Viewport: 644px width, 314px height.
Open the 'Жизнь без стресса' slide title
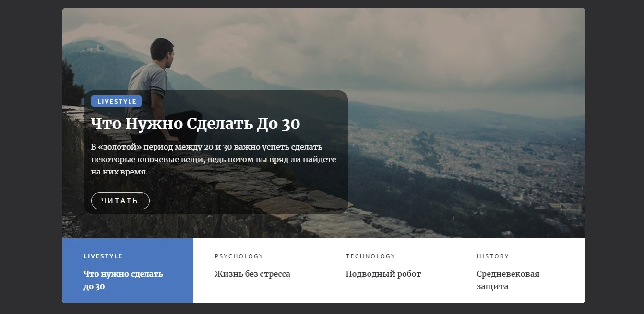[x=252, y=274]
